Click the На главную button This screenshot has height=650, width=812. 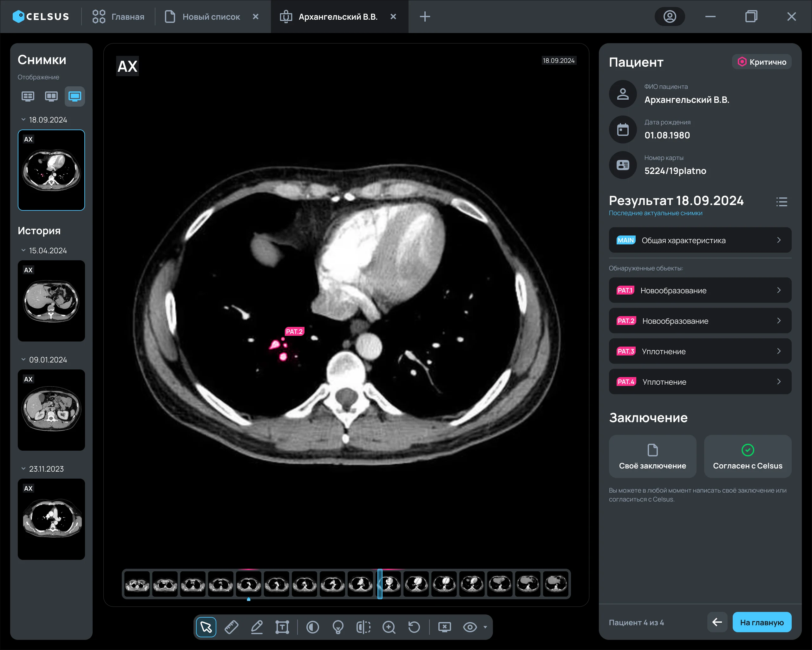[x=762, y=622]
